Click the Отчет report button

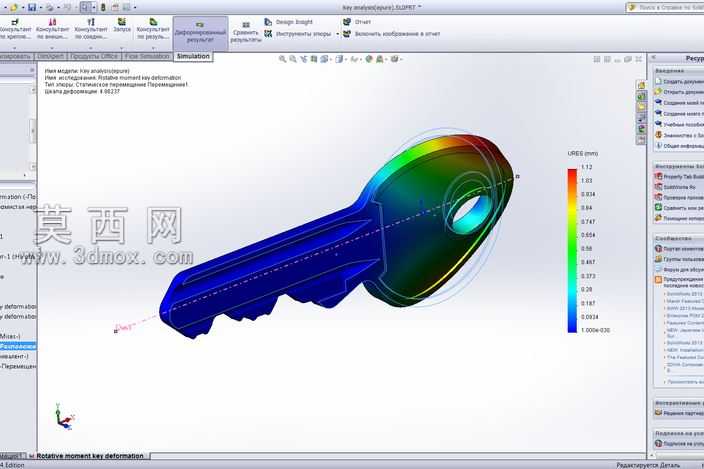coord(357,22)
